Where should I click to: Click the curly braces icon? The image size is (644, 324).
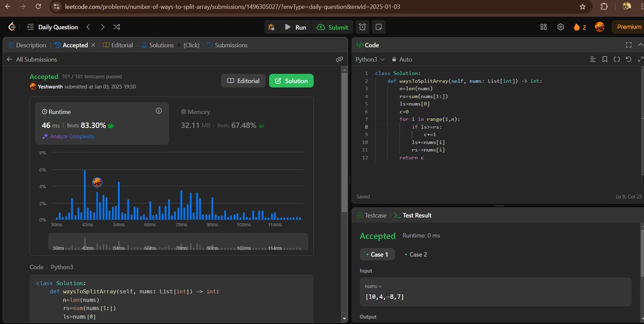[x=617, y=59]
